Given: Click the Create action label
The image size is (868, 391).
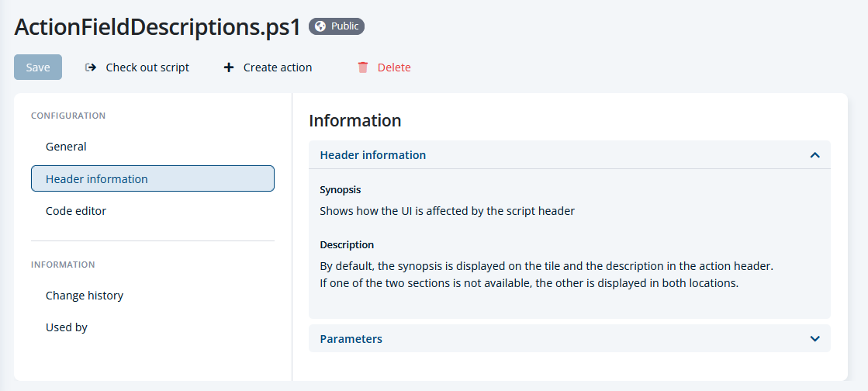Looking at the screenshot, I should 278,67.
